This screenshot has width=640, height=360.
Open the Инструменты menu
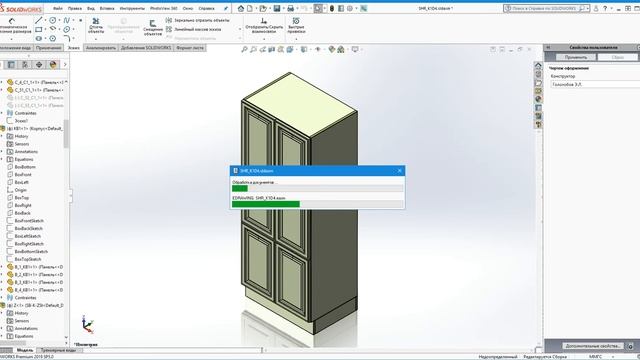[132, 8]
